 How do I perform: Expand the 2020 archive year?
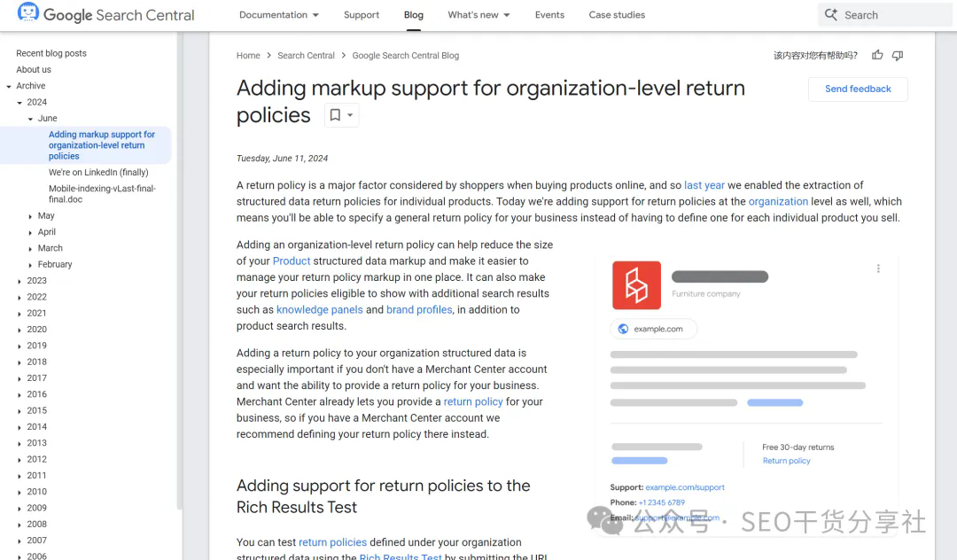pos(19,330)
